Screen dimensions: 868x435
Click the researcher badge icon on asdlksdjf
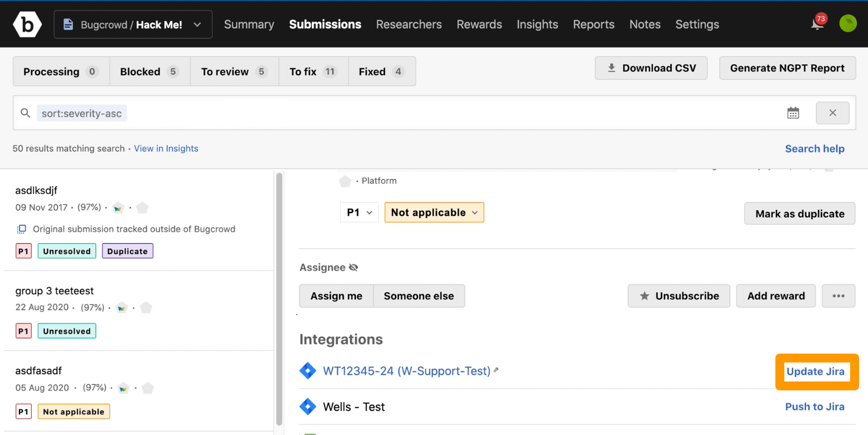point(118,208)
